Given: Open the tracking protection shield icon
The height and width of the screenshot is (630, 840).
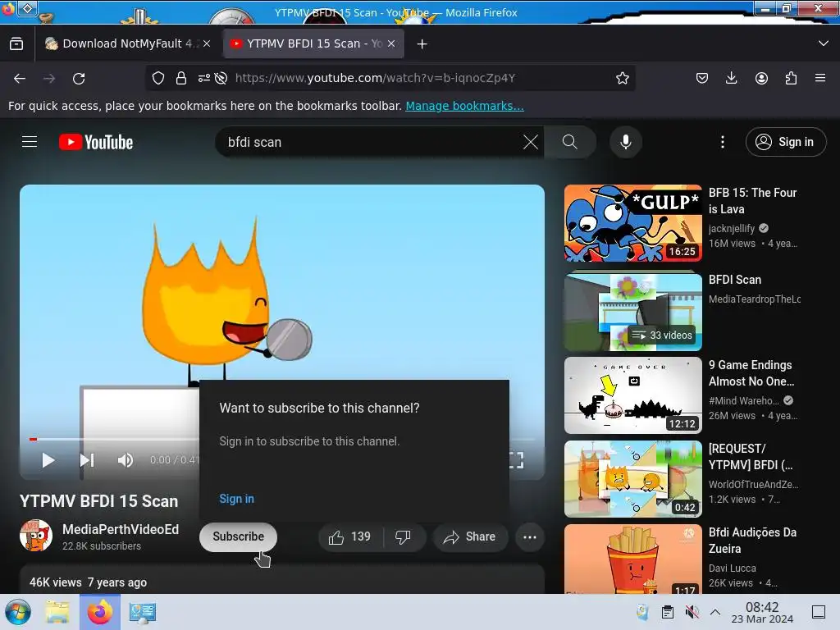Looking at the screenshot, I should pyautogui.click(x=158, y=78).
